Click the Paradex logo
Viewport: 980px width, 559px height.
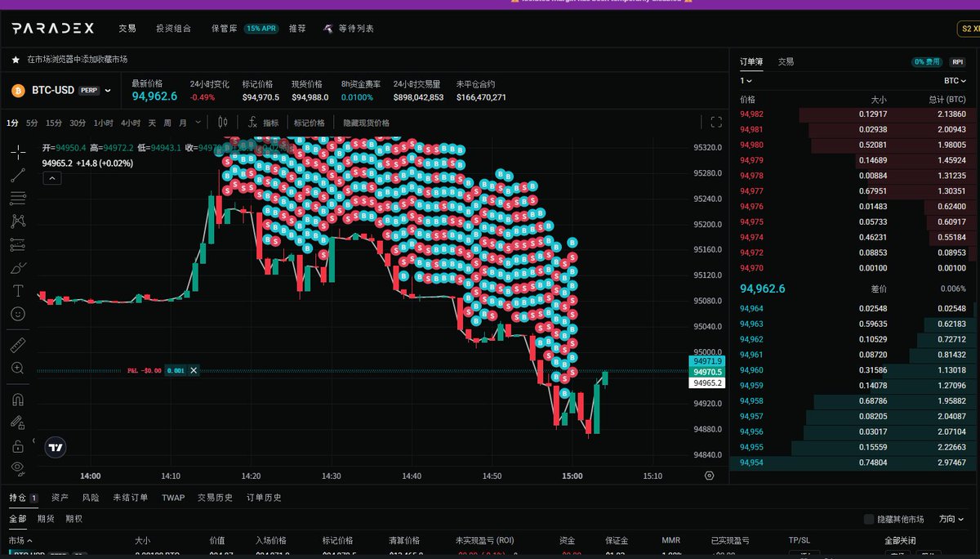52,29
